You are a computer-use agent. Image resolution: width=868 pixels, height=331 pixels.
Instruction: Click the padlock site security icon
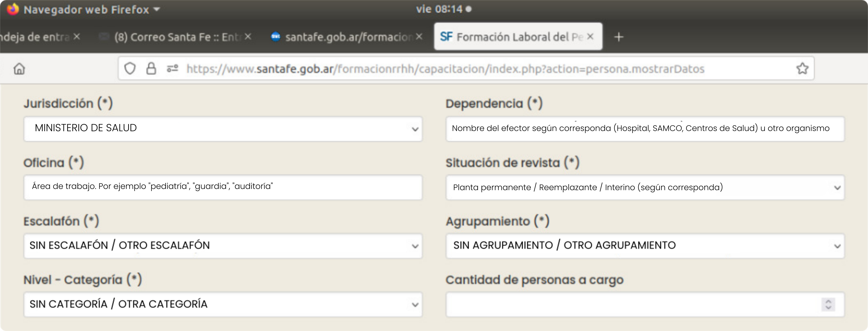[x=151, y=69]
